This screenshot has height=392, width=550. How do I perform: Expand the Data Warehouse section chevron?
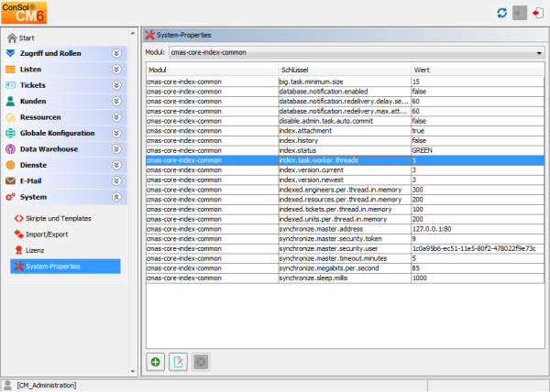click(116, 149)
